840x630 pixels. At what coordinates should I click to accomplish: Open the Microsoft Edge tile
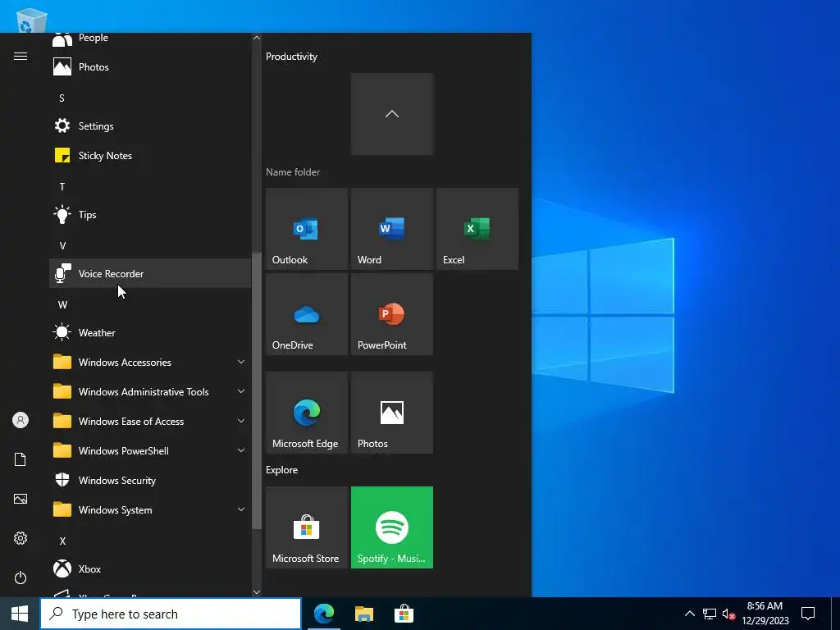click(307, 413)
